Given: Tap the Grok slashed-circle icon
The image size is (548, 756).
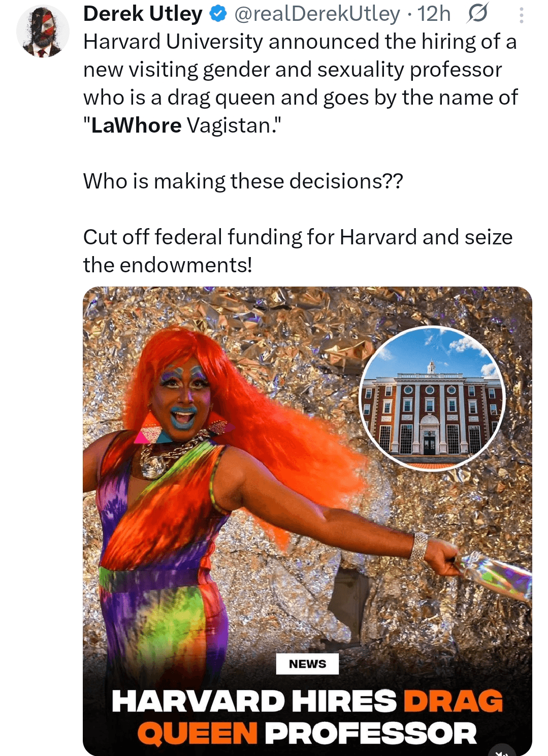Looking at the screenshot, I should (477, 14).
